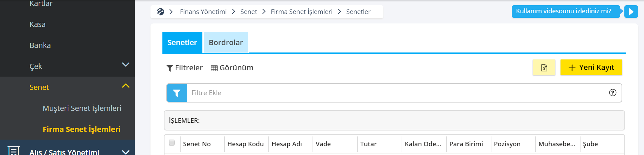The width and height of the screenshot is (644, 155).
Task: Open Kasa from the sidebar menu
Action: click(38, 24)
